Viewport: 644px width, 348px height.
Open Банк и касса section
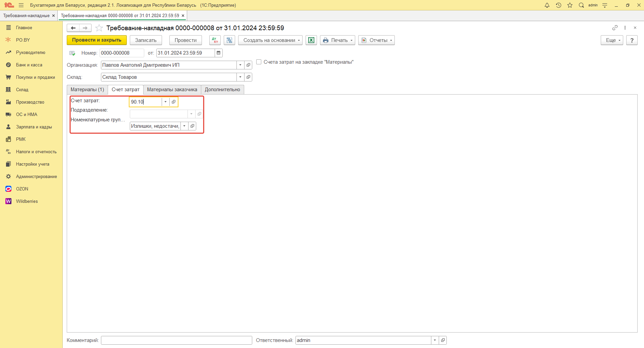29,65
